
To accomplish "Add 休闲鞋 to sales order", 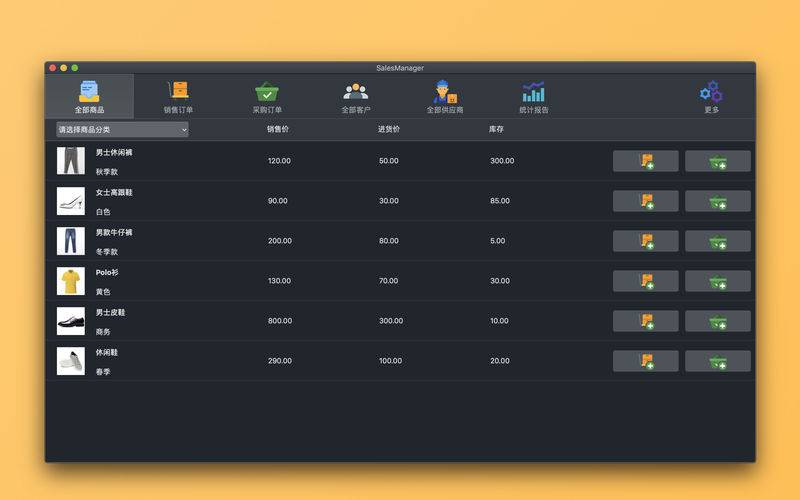I will pos(645,361).
